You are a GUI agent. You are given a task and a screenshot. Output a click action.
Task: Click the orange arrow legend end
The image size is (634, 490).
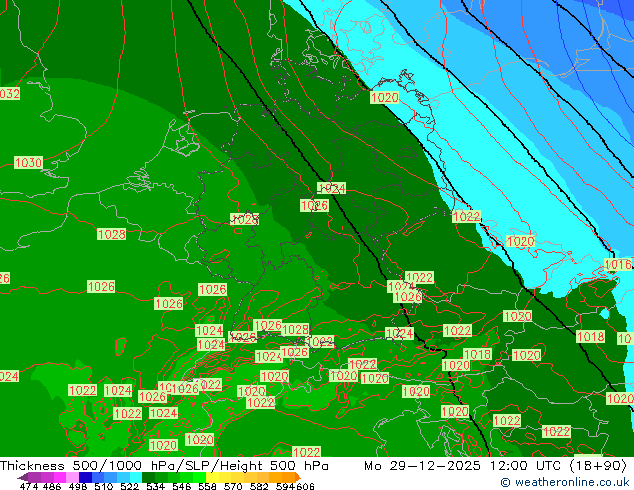click(x=298, y=478)
